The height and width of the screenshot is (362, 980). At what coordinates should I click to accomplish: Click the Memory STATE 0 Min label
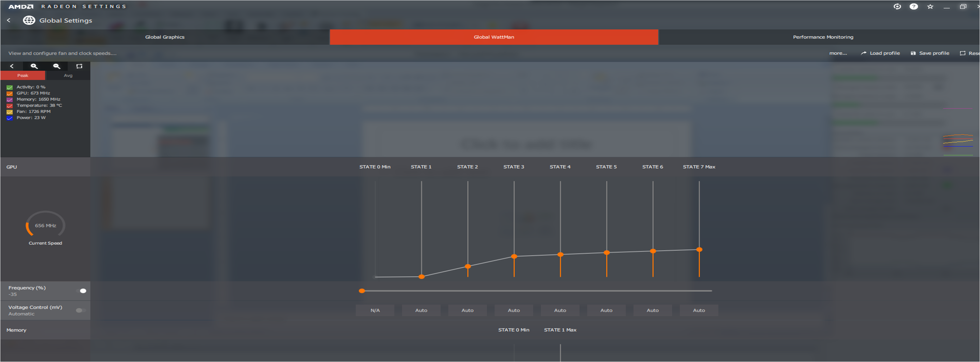click(514, 330)
